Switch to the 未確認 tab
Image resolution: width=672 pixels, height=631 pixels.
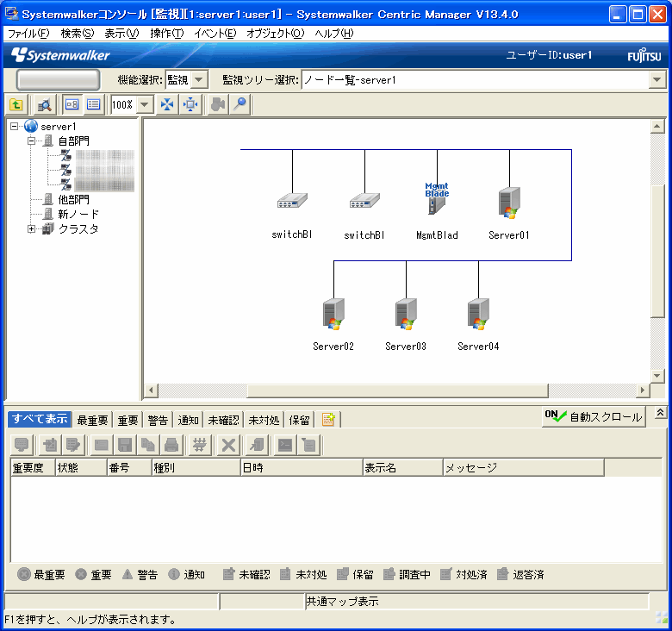click(x=223, y=420)
